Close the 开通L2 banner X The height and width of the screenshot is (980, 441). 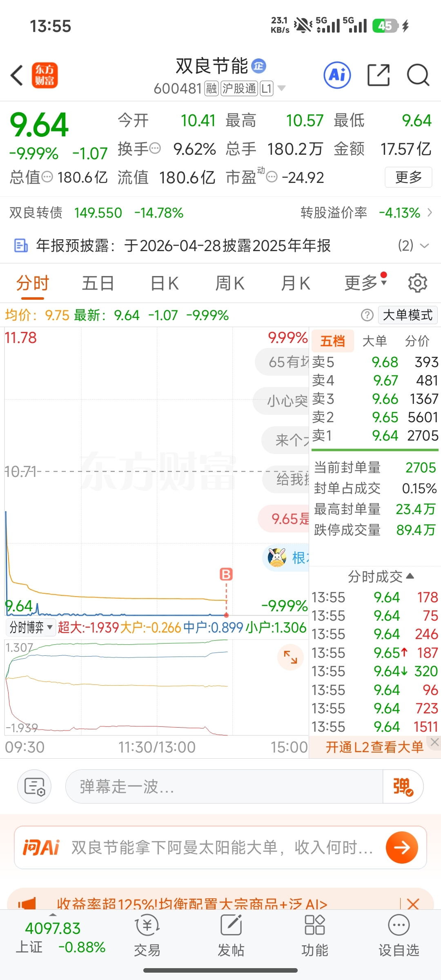coord(434,742)
